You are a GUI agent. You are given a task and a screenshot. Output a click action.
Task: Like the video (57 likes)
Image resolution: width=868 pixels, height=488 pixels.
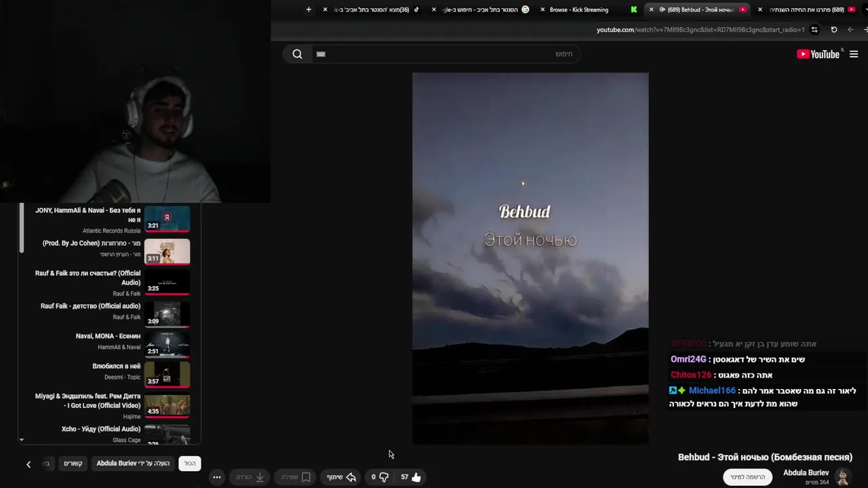pos(410,477)
